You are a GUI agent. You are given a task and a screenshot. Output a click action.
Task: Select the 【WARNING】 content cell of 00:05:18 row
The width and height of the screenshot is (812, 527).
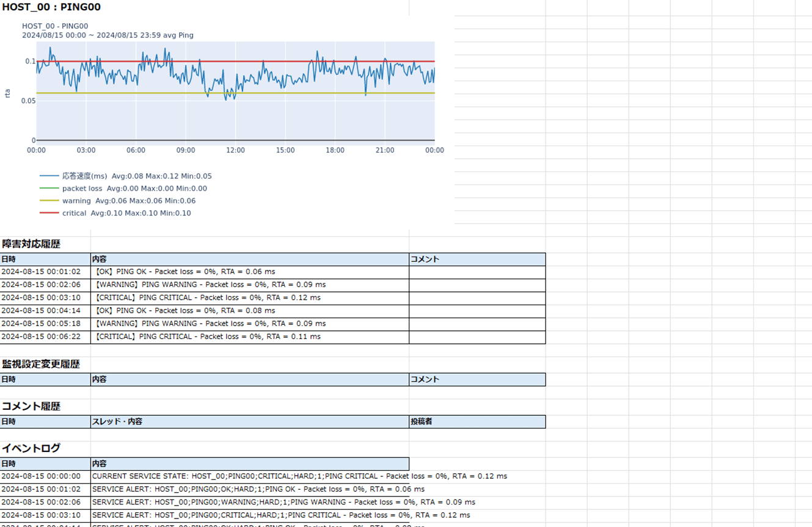pos(250,324)
